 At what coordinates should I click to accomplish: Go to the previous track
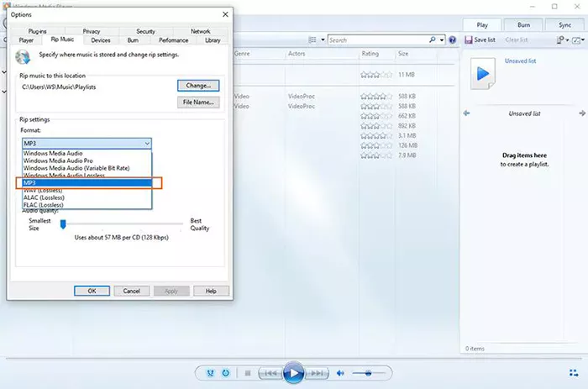(x=270, y=373)
